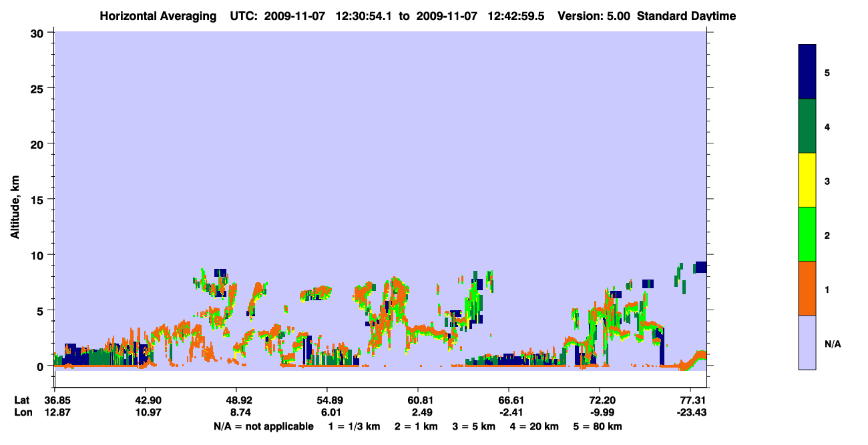The image size is (868, 445).
Task: Click the 'Lat' row label
Action: (22, 400)
